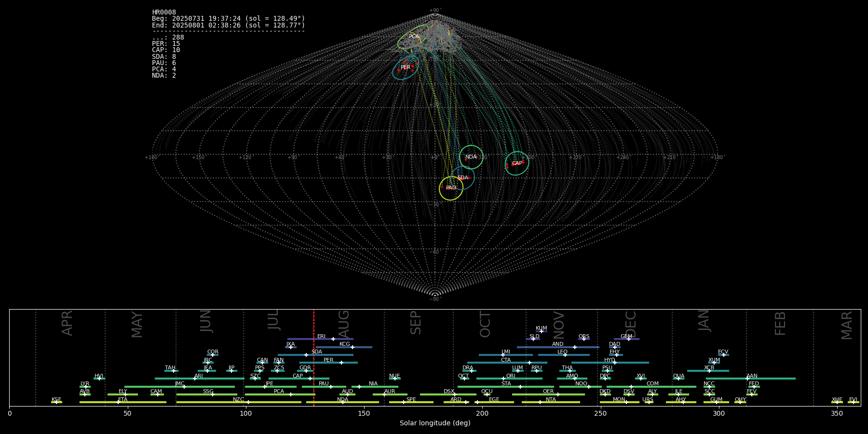This screenshot has width=868, height=434.
Task: Click the MAR month label in the timeline
Action: pyautogui.click(x=846, y=325)
